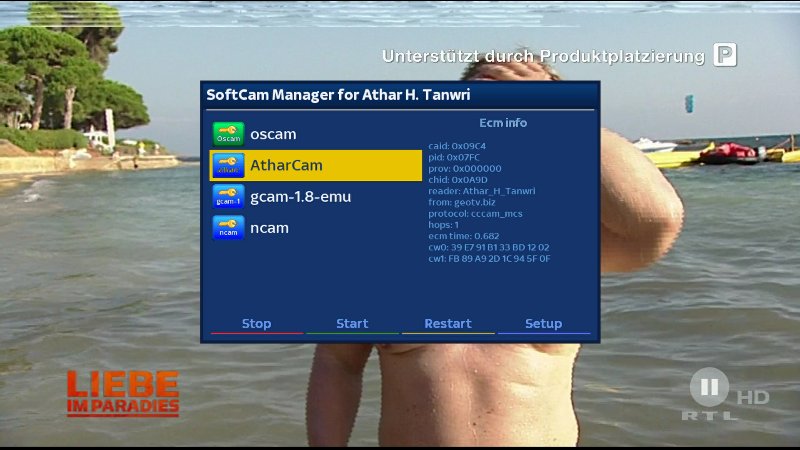Click the SoftCam Manager title text

coord(338,95)
